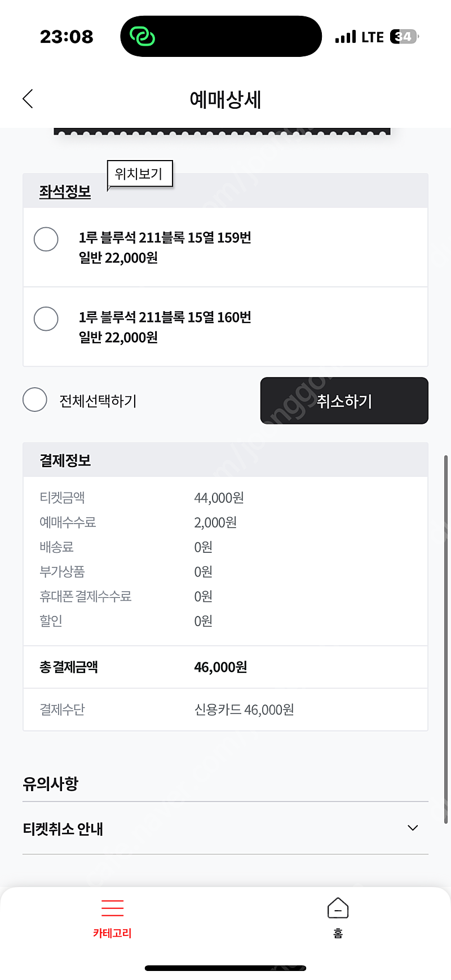Click the 신용카드 46,000원 payment method

click(x=244, y=709)
